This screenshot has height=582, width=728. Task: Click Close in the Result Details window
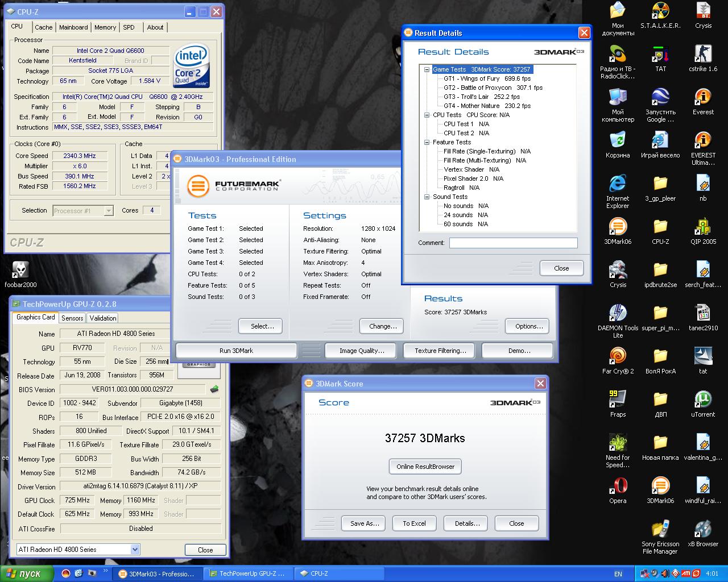coord(561,268)
